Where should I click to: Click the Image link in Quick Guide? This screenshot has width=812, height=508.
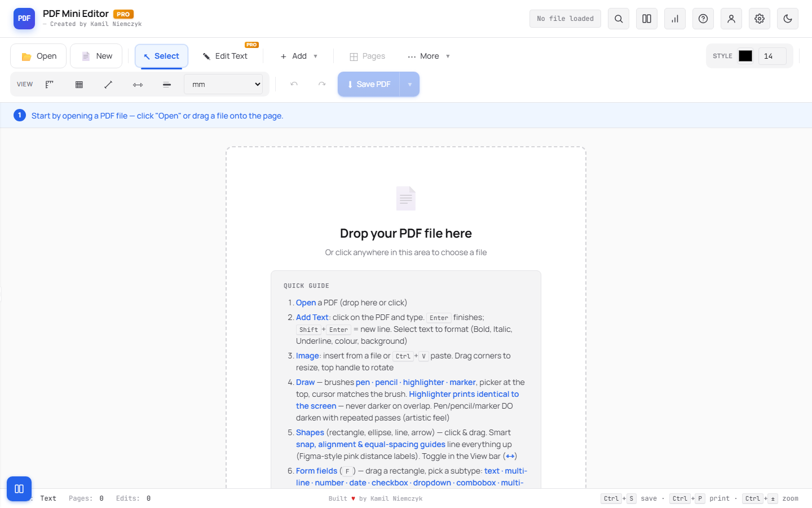click(x=307, y=356)
